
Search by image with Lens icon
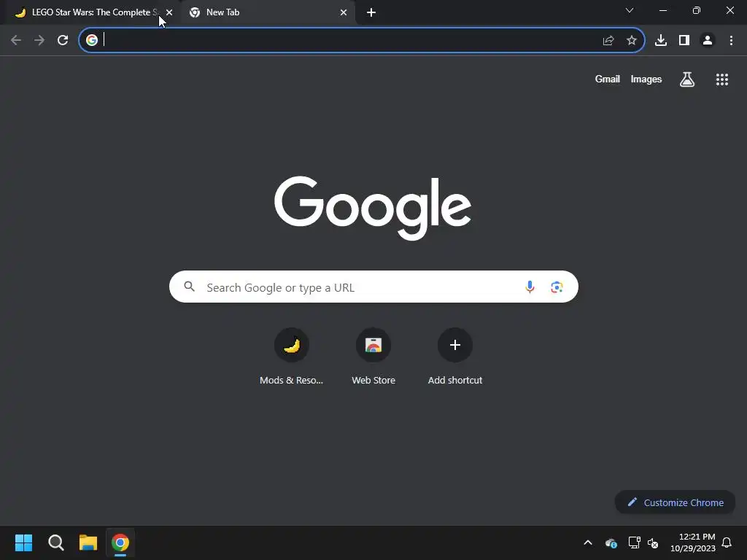coord(557,287)
